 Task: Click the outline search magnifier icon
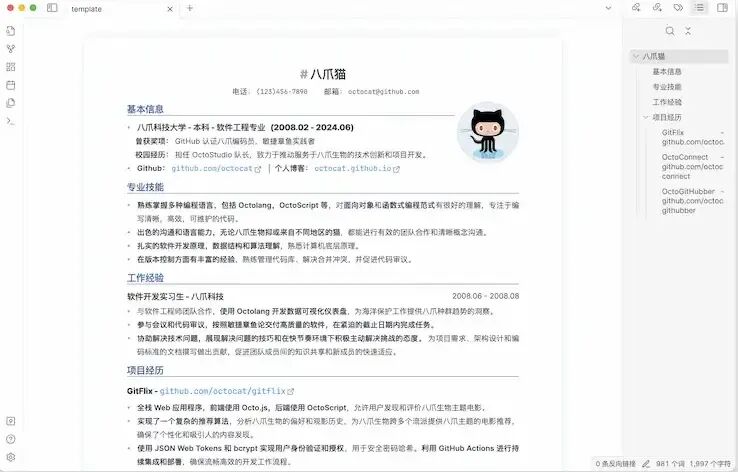670,31
